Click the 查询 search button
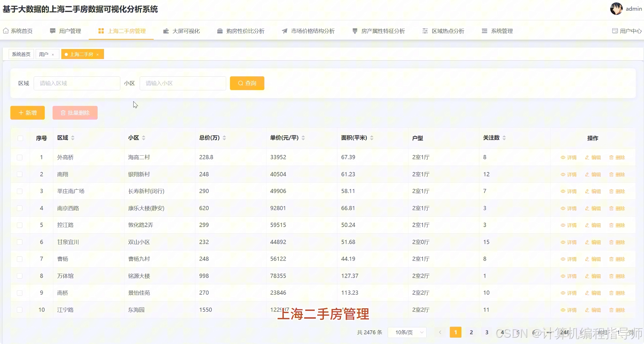This screenshot has width=644, height=344. 247,83
